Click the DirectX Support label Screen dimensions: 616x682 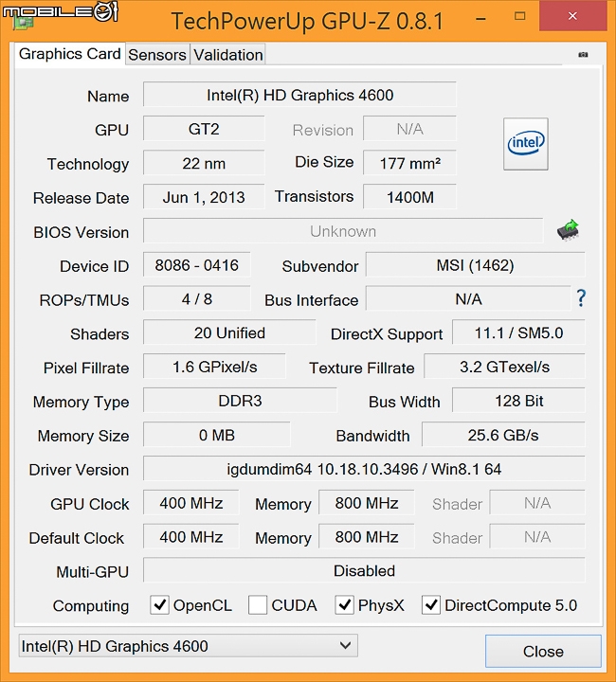coord(387,334)
